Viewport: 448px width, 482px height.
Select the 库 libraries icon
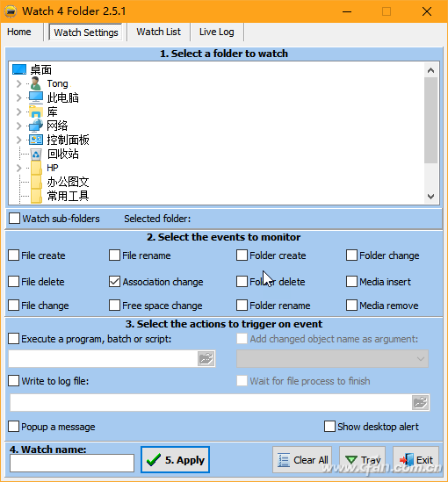pyautogui.click(x=36, y=112)
